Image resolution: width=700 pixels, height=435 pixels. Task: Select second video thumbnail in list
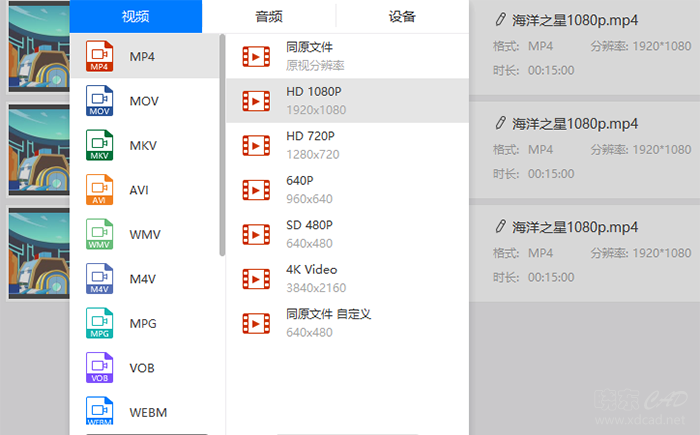click(x=39, y=150)
